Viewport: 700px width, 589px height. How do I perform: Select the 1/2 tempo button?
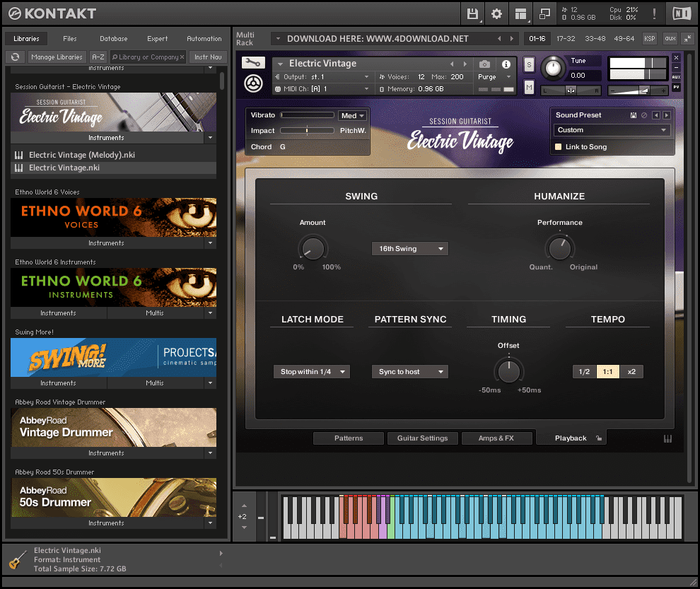tap(584, 371)
